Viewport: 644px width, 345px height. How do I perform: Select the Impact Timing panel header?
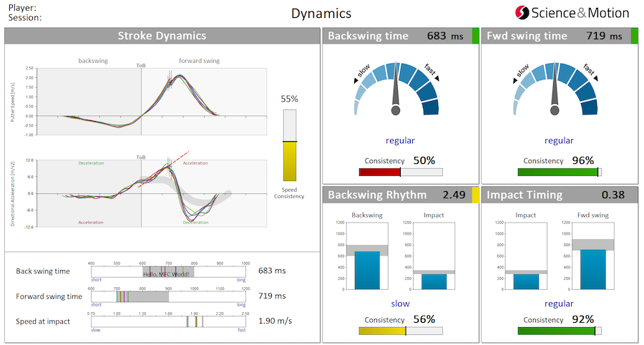tap(551, 195)
